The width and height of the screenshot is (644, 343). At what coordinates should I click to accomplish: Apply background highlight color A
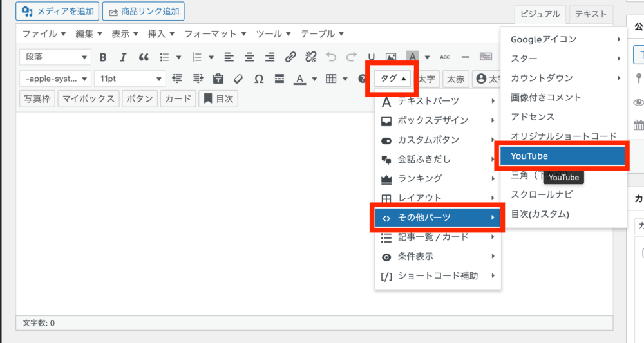[412, 57]
